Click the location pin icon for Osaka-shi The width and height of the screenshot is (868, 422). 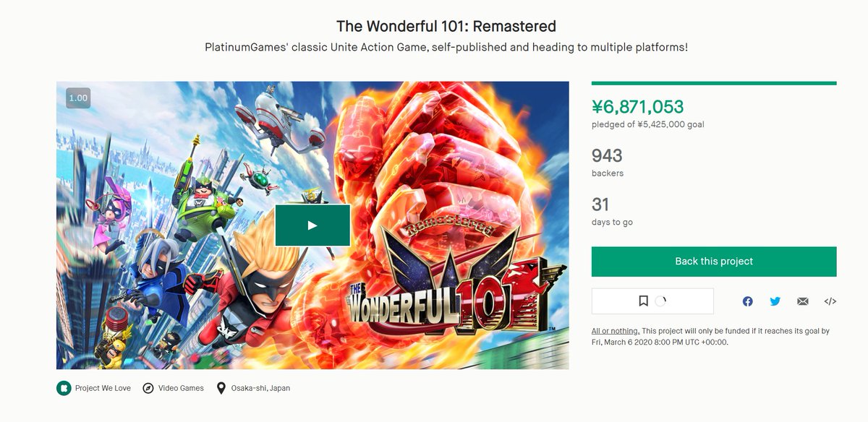[x=221, y=388]
